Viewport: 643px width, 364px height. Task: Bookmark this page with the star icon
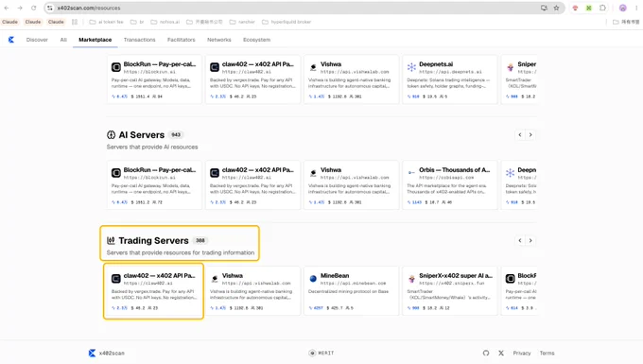click(556, 8)
